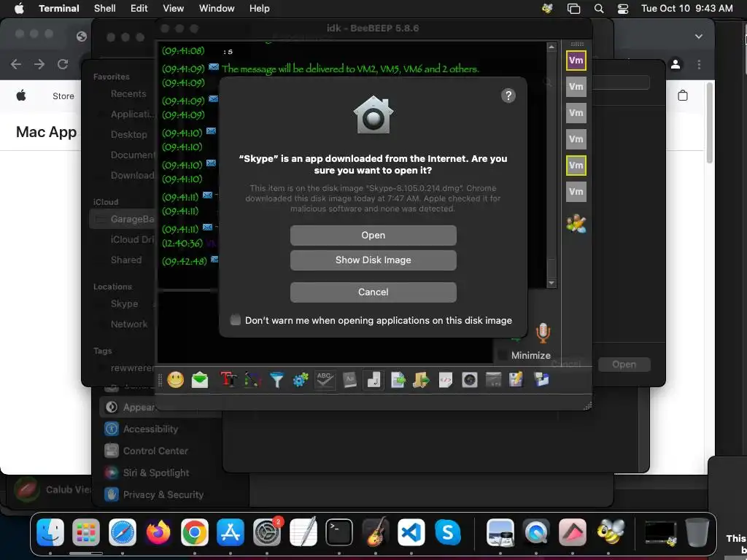The width and height of the screenshot is (747, 560).
Task: Open the Chrome profile avatar icon
Action: pos(675,64)
